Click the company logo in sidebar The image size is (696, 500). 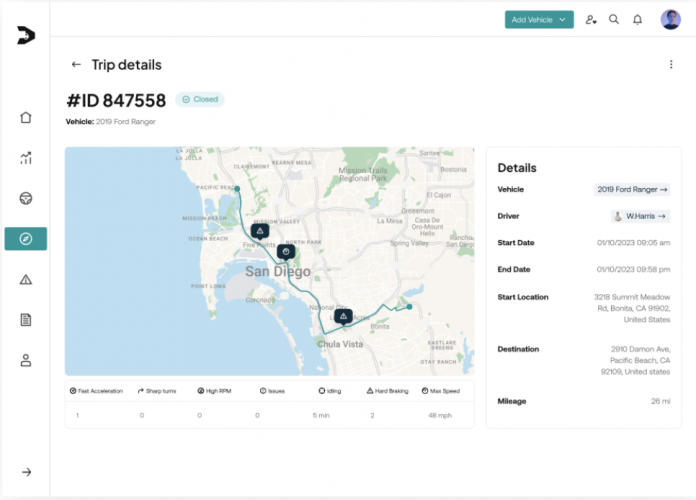tap(26, 35)
